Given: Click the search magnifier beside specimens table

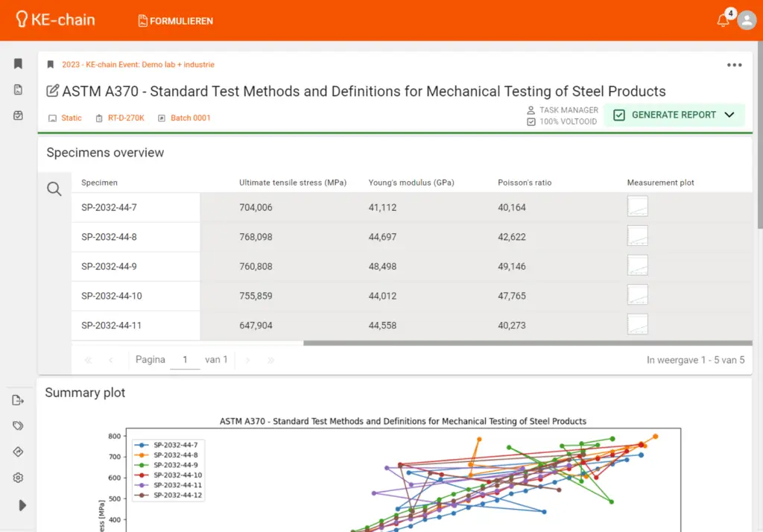Looking at the screenshot, I should [x=54, y=189].
